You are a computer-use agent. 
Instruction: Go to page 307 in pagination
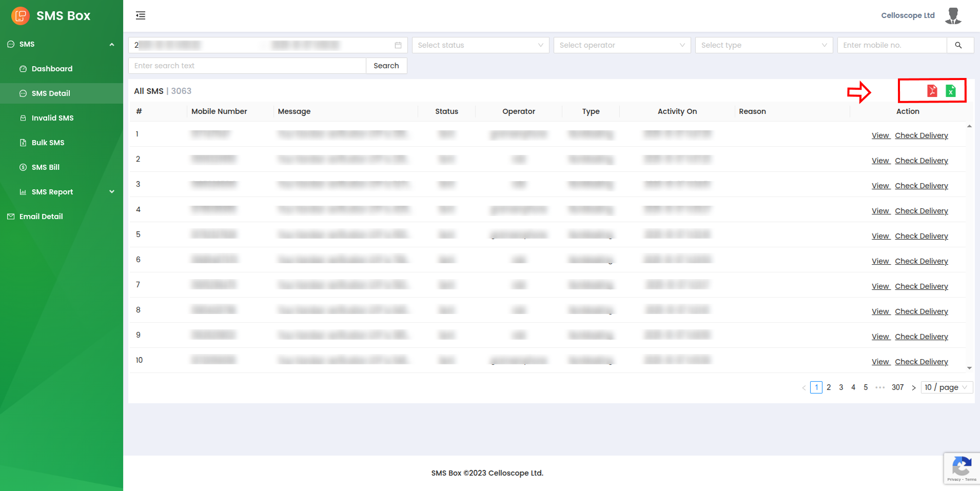point(897,387)
